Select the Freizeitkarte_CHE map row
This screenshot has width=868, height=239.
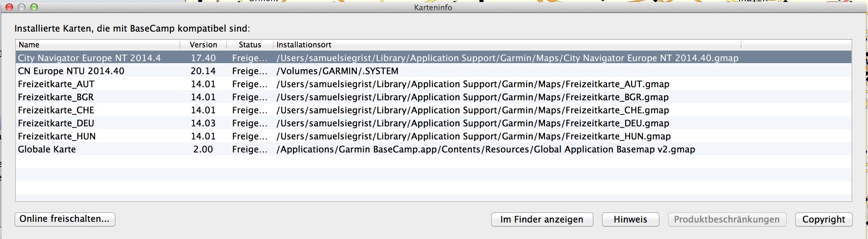(434, 110)
